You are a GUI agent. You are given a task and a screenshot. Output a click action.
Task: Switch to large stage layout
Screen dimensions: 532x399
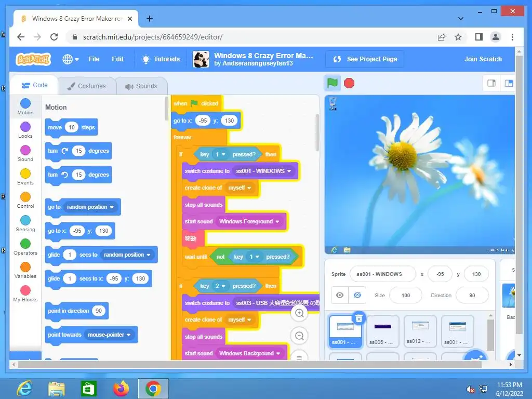(508, 83)
